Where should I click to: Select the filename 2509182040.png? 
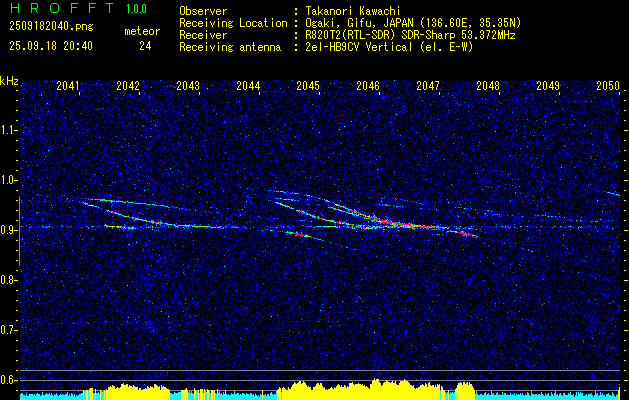click(x=51, y=27)
